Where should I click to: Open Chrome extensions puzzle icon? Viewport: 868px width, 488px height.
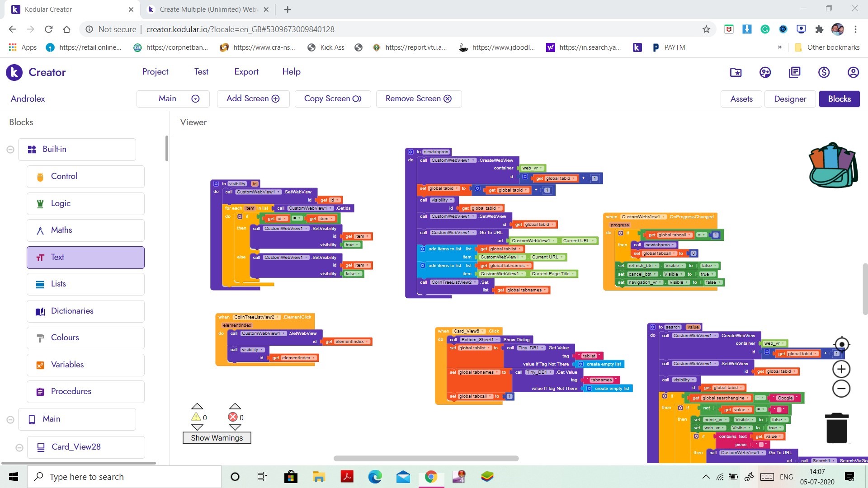(x=819, y=29)
